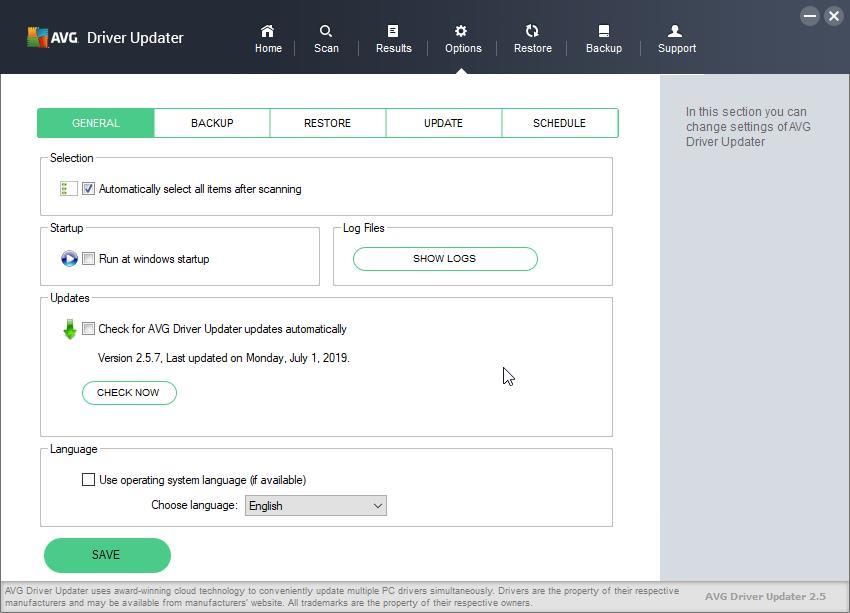Click the Options gear icon
850x613 pixels.
[x=461, y=31]
